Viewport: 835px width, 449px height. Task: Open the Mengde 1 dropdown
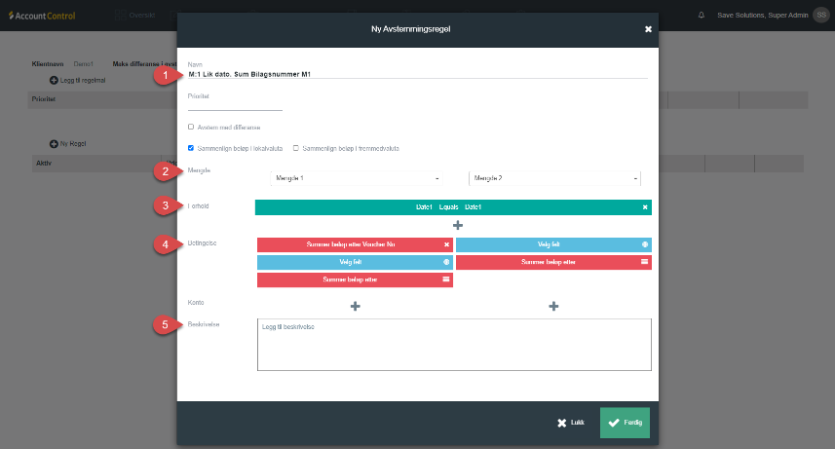tap(355, 178)
